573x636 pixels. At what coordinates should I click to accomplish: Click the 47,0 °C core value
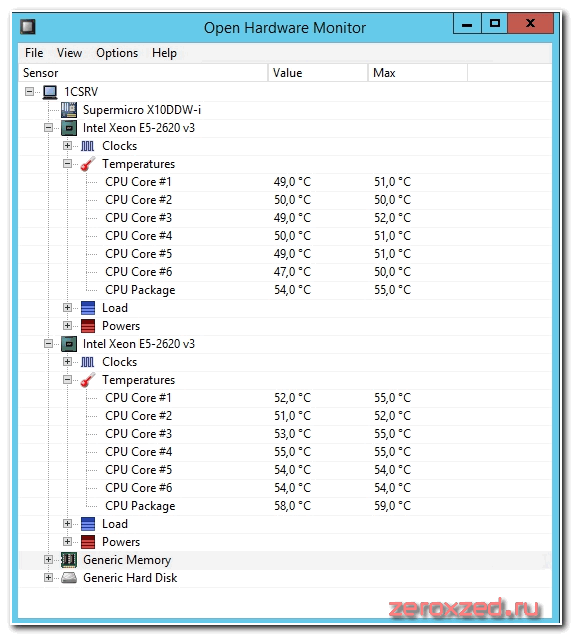[292, 272]
